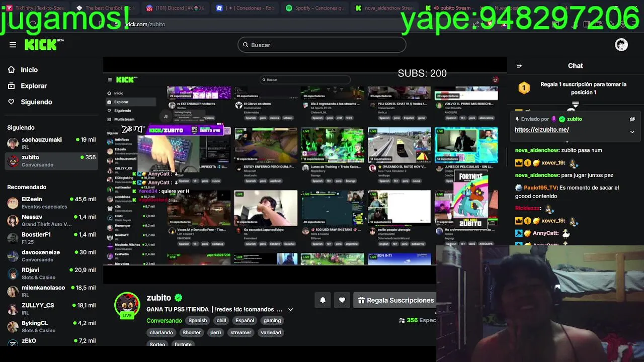Click Paulo195_TV username in chat
This screenshot has width=644, height=362.
pos(541,188)
